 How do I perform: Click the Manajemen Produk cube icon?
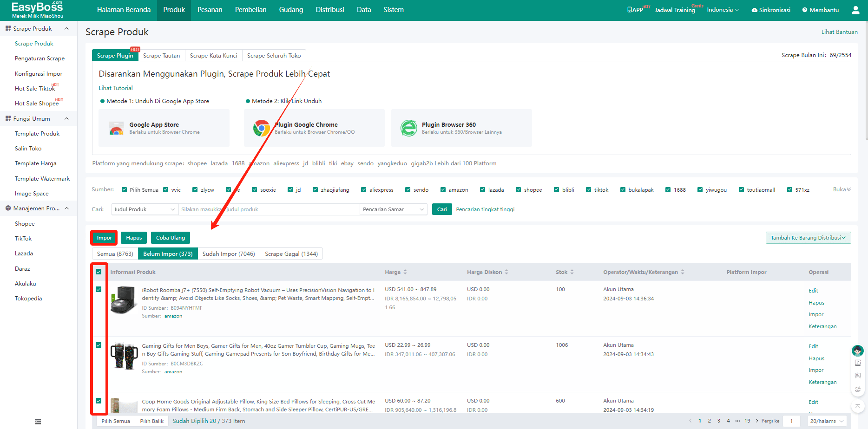tap(8, 208)
